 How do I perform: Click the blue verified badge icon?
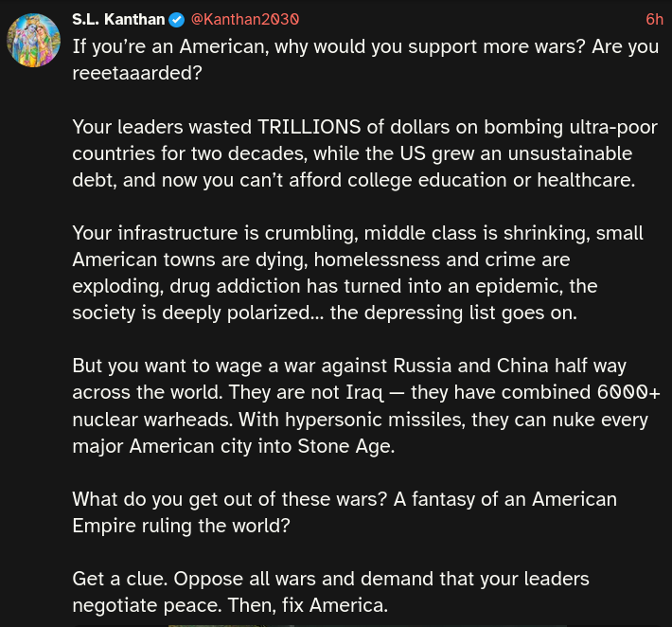(x=177, y=19)
